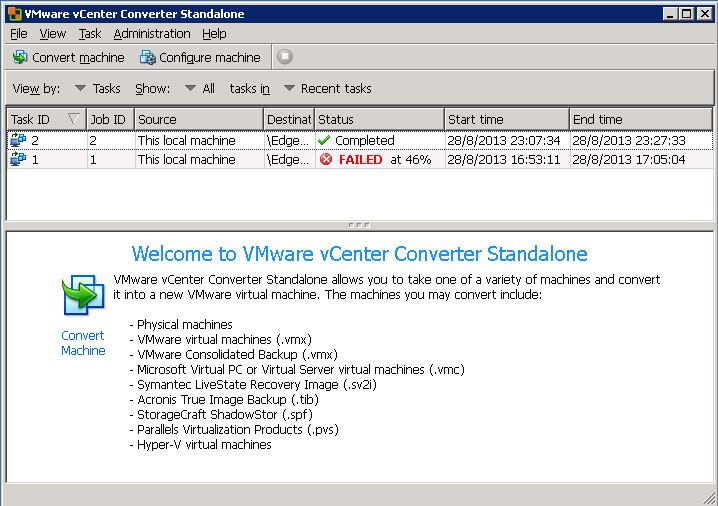Select FAILED at 46% status cell
Viewport: 718px width, 506px height.
tap(380, 159)
